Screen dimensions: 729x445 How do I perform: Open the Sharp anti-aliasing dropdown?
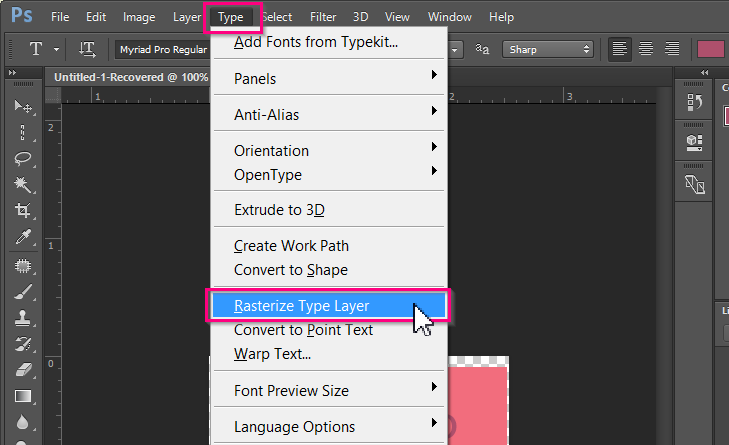tap(547, 49)
